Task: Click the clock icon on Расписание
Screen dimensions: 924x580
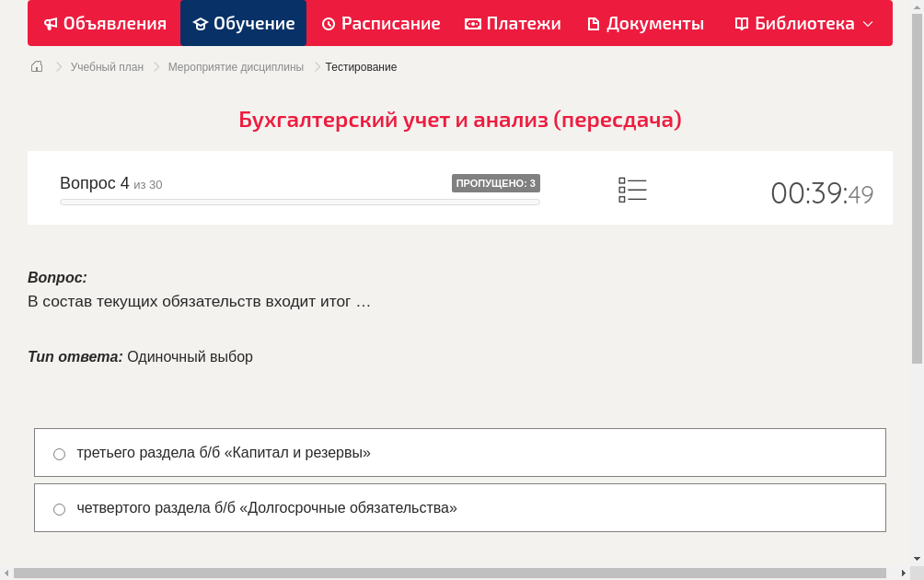Action: 327,23
